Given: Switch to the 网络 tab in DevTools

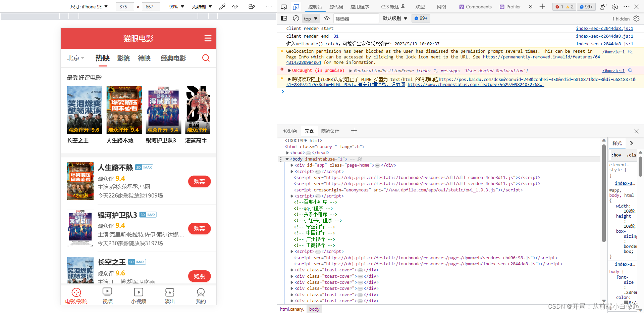Looking at the screenshot, I should point(441,7).
